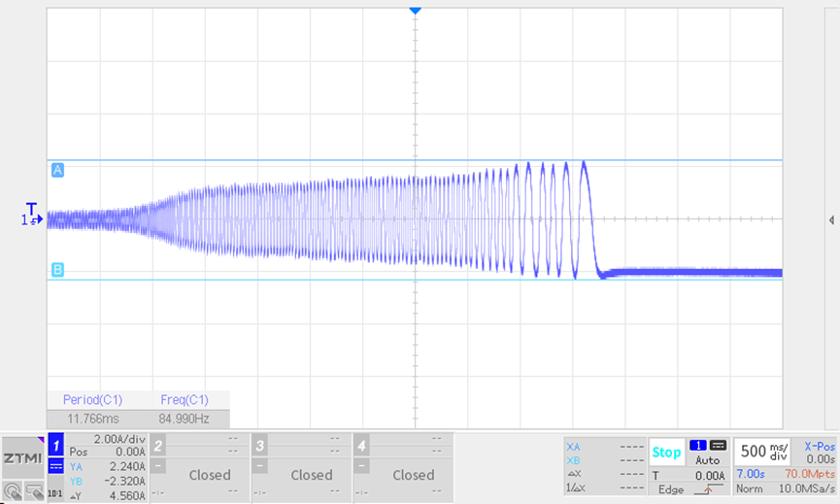Change the 10:1 probe ratio setting

(55, 493)
